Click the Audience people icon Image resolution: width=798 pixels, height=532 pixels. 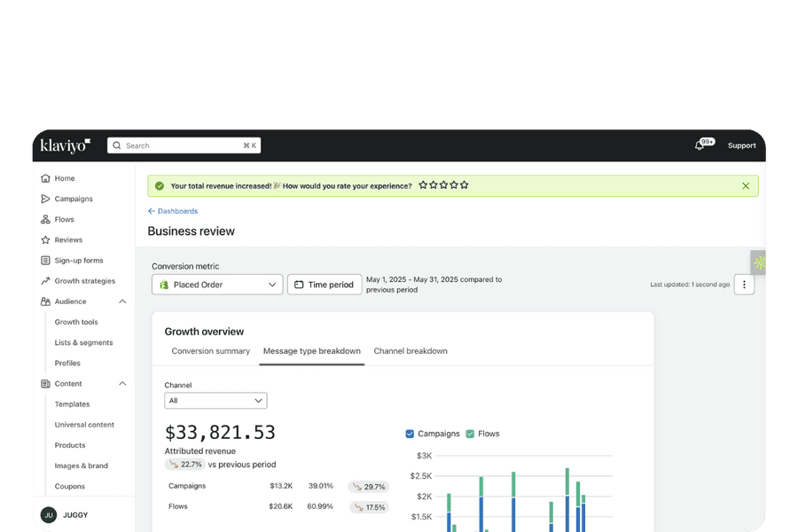coord(45,301)
